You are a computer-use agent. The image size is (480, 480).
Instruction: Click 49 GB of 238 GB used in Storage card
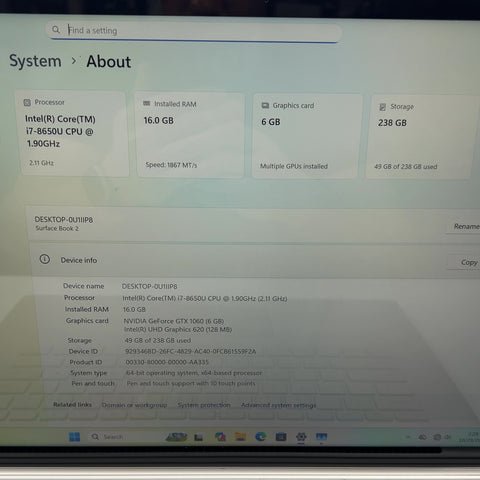coord(405,166)
